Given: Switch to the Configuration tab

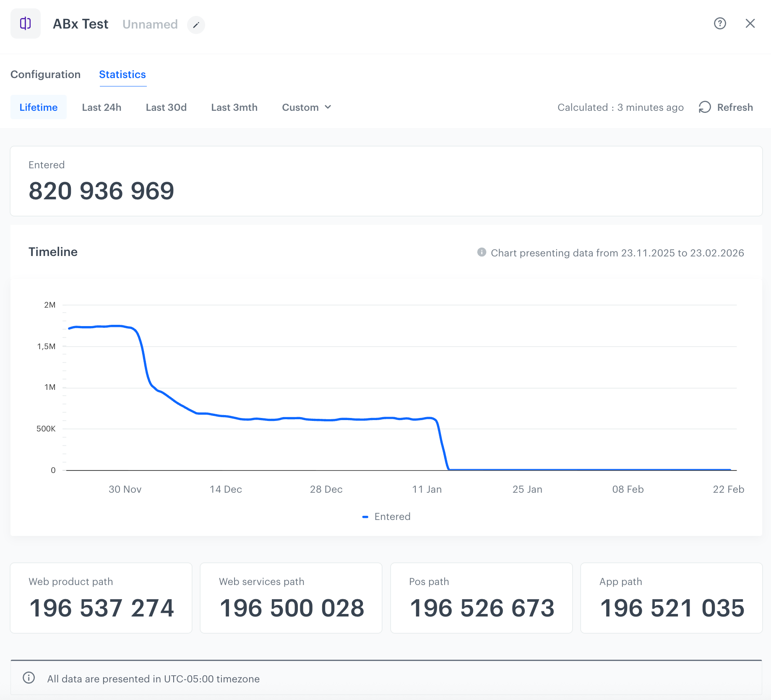Looking at the screenshot, I should pos(45,74).
